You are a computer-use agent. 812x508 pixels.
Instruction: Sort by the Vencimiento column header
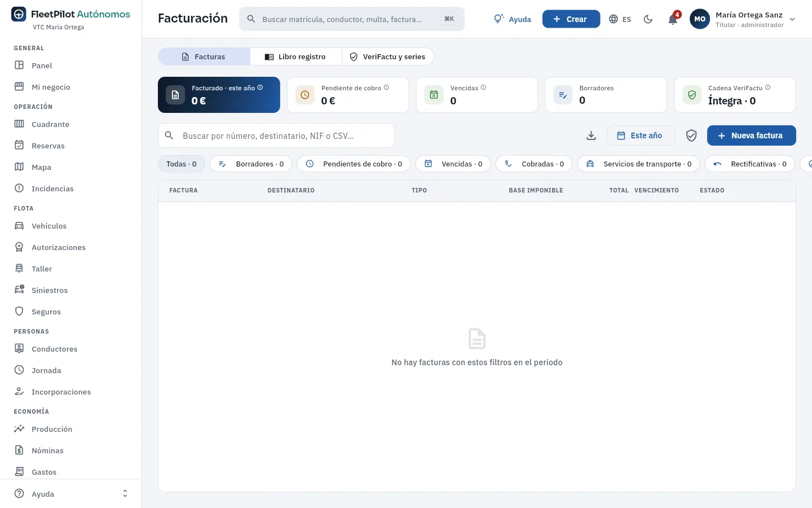[656, 190]
